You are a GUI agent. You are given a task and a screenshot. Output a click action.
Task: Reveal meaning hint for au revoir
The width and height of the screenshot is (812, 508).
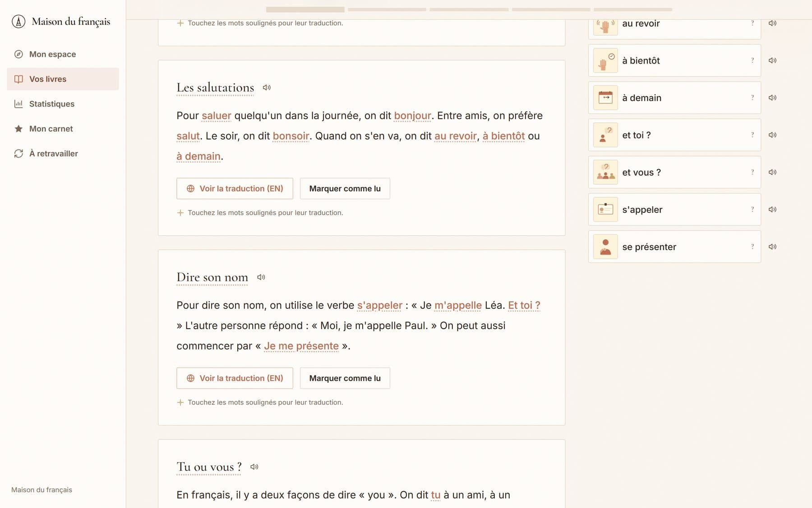click(752, 23)
